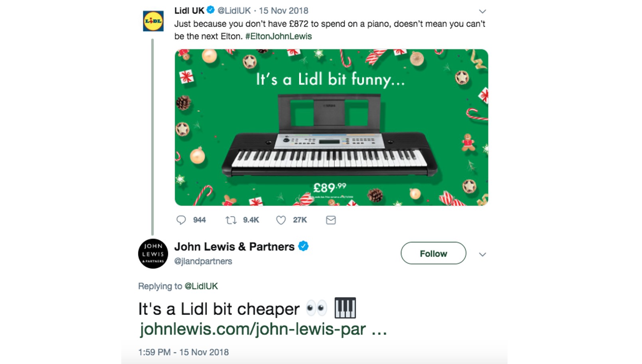Open John Lewis & Partners profile picture
Image resolution: width=642 pixels, height=364 pixels.
click(x=153, y=254)
